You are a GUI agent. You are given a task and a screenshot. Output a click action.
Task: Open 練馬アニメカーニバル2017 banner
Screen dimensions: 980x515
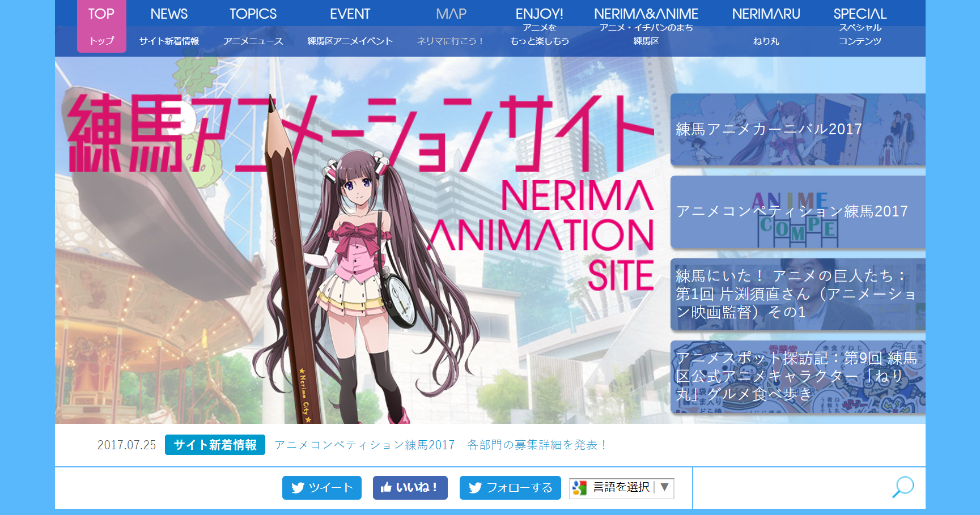[x=798, y=130]
